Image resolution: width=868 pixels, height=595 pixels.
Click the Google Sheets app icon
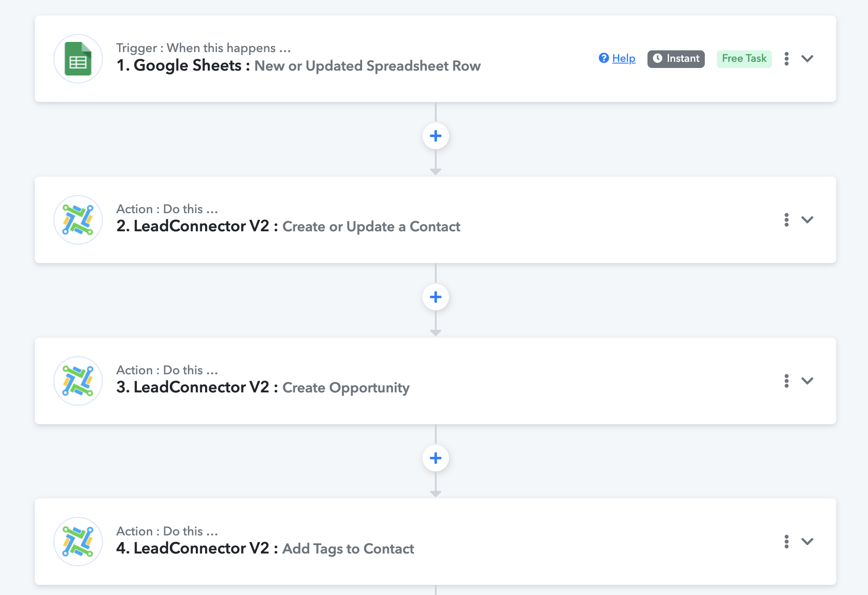[x=78, y=59]
